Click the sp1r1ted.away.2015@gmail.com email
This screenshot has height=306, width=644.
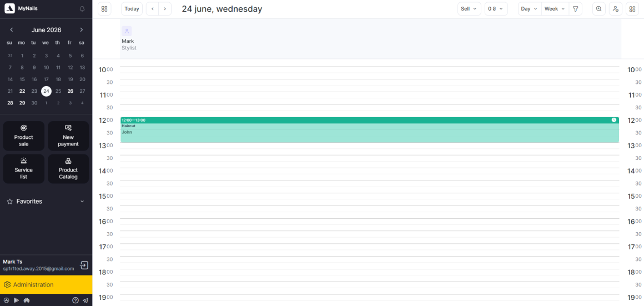coord(39,269)
